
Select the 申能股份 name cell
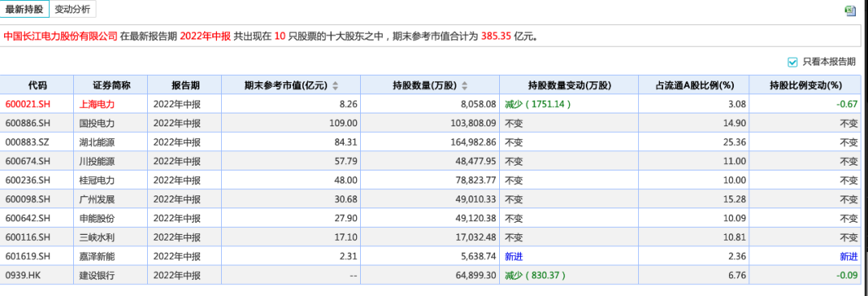coord(111,219)
